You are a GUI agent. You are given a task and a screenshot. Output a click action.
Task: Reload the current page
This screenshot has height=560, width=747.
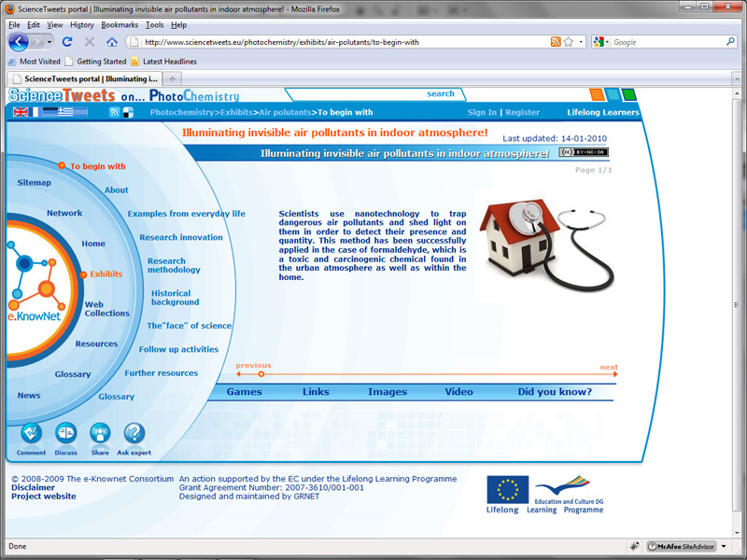[x=67, y=42]
